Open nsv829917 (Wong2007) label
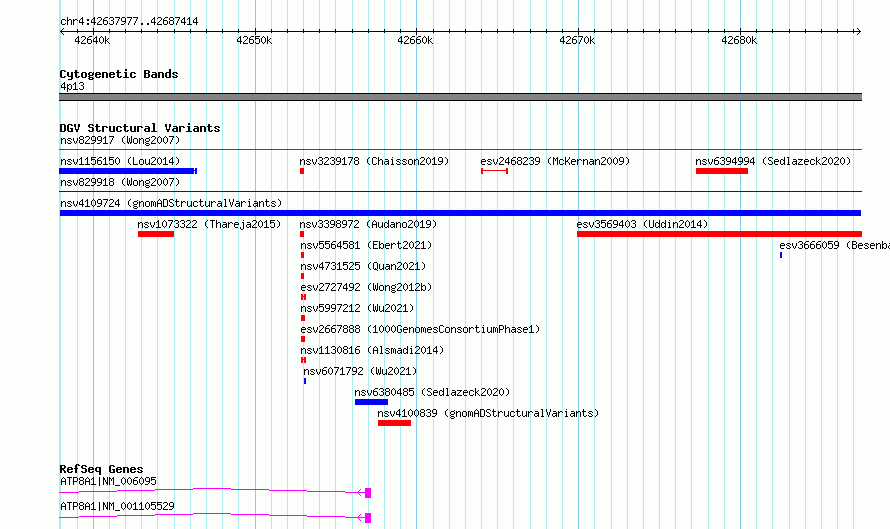890x529 pixels. click(120, 140)
